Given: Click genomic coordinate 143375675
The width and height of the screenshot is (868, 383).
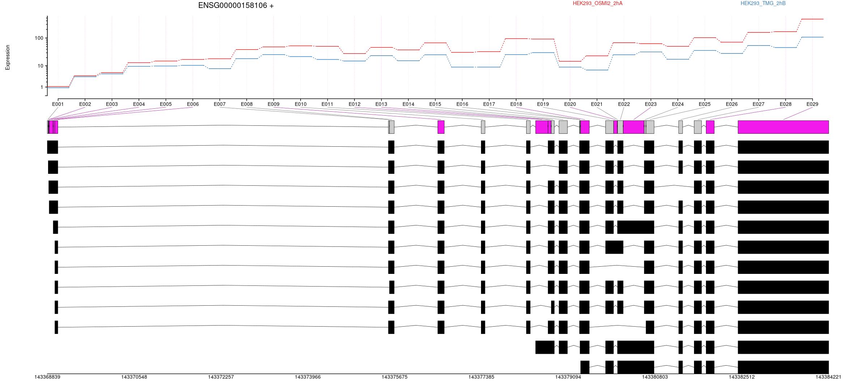Looking at the screenshot, I should pyautogui.click(x=395, y=377).
